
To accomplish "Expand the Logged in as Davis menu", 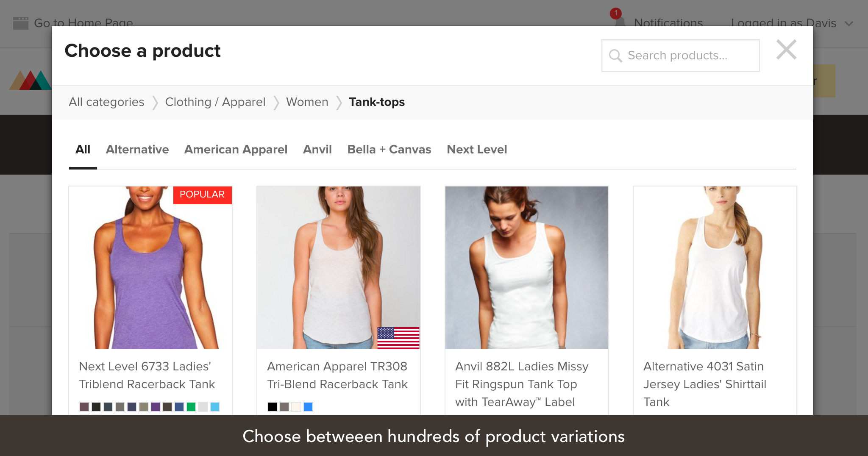I will [792, 23].
